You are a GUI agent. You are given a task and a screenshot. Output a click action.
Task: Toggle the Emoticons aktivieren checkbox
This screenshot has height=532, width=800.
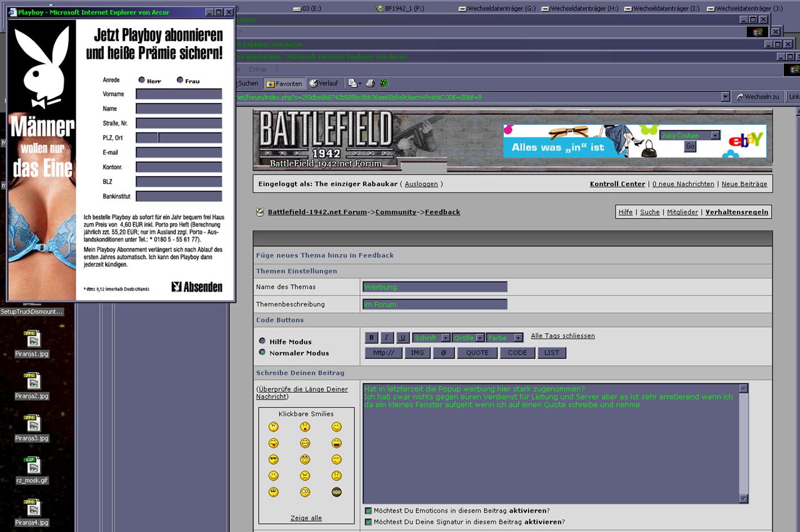click(368, 511)
